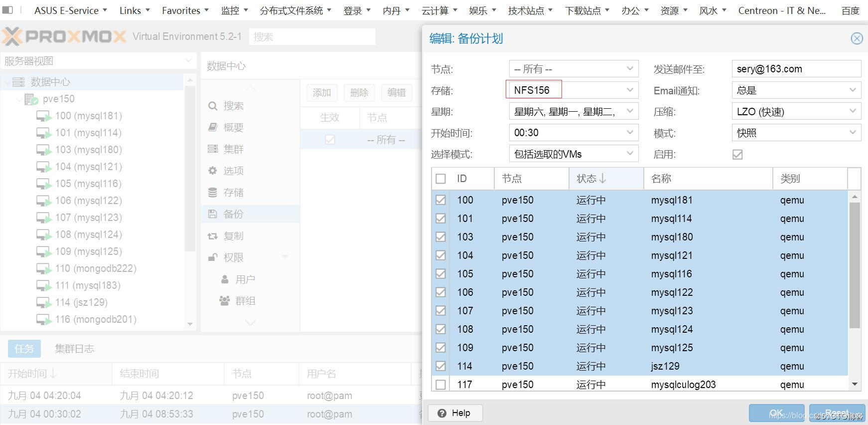The image size is (868, 425).
Task: Click VM icon for 116 (mongodb201)
Action: tap(44, 320)
